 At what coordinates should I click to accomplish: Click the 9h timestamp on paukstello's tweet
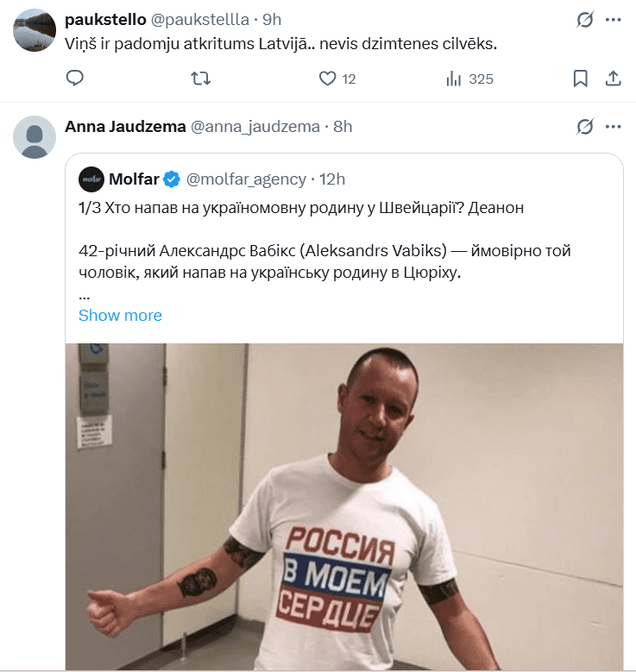click(x=272, y=19)
